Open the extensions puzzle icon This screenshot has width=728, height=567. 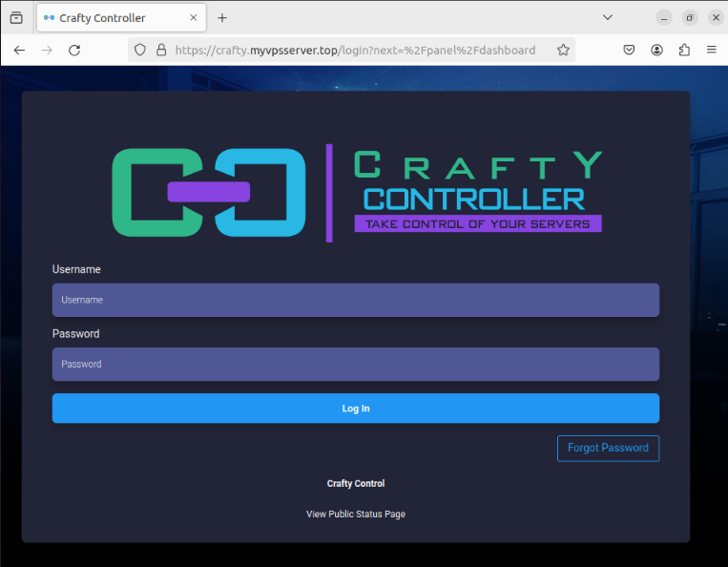[684, 50]
